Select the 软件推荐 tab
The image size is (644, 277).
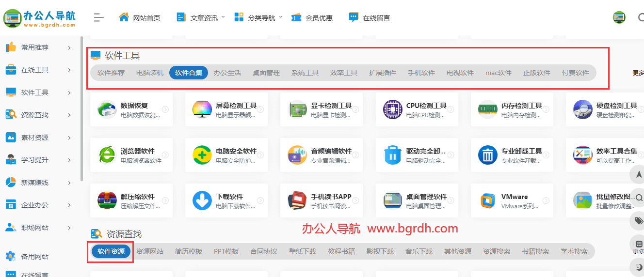(111, 73)
